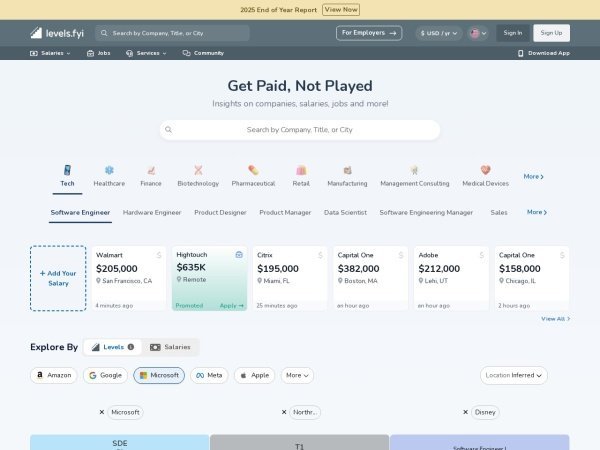Open the For Employers page
Image resolution: width=600 pixels, height=450 pixels.
(369, 33)
